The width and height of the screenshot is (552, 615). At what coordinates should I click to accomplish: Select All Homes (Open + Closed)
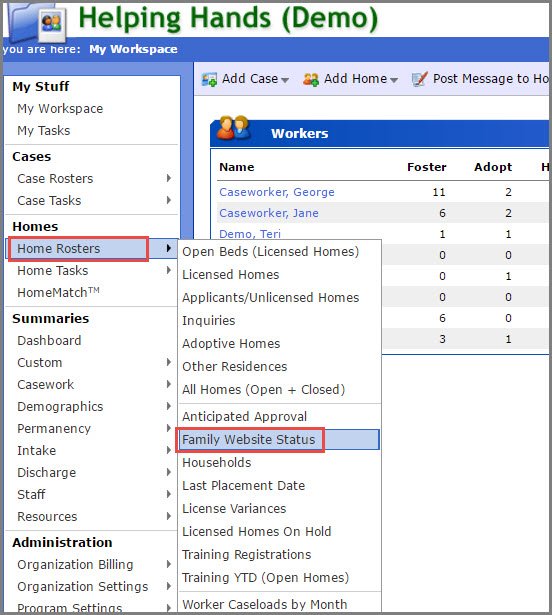[264, 390]
